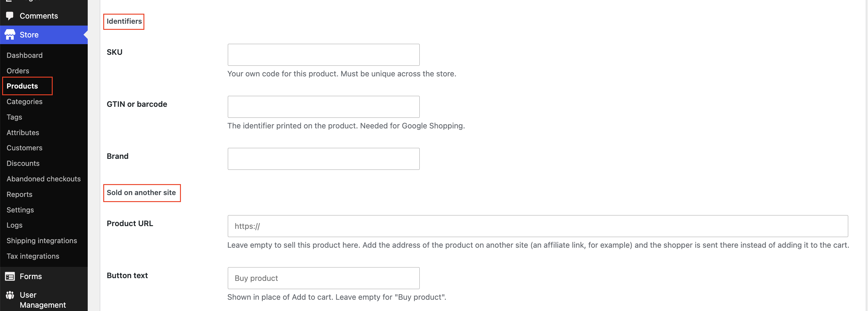Click the 'Shown in place of Add to cart' text
Image resolution: width=868 pixels, height=311 pixels.
(337, 297)
